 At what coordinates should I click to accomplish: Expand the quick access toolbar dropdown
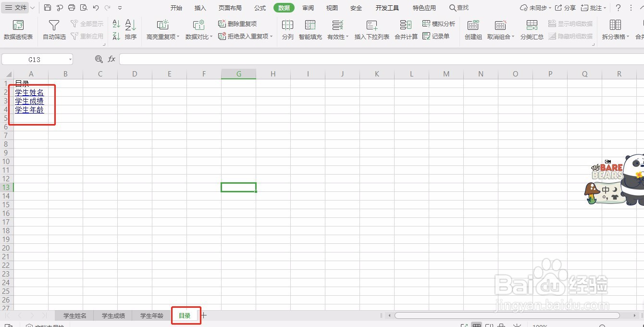coord(120,8)
